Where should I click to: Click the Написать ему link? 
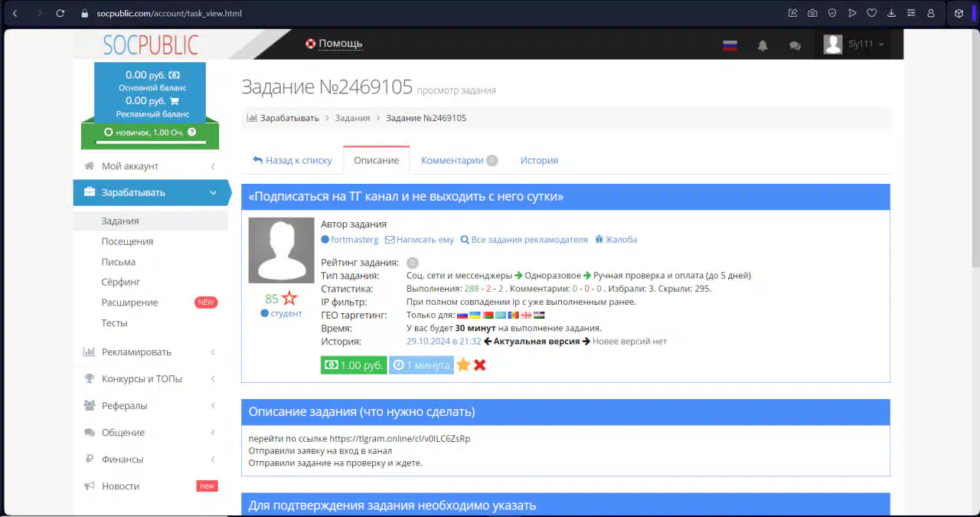(420, 240)
